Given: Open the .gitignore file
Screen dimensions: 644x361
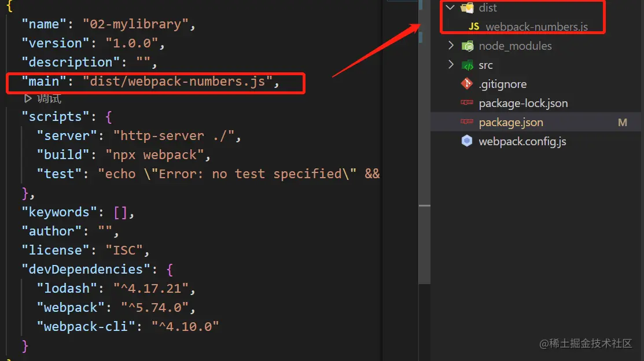Looking at the screenshot, I should [502, 84].
